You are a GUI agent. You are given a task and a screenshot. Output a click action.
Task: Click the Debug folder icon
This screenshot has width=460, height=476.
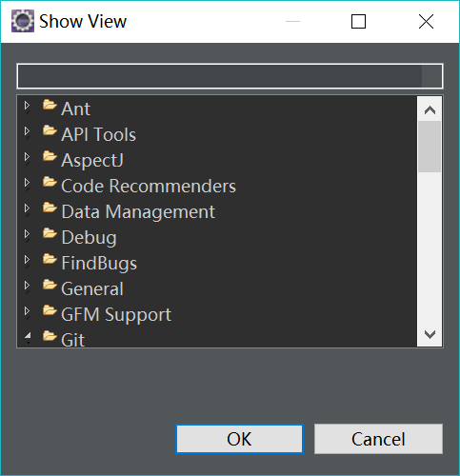[x=50, y=233]
